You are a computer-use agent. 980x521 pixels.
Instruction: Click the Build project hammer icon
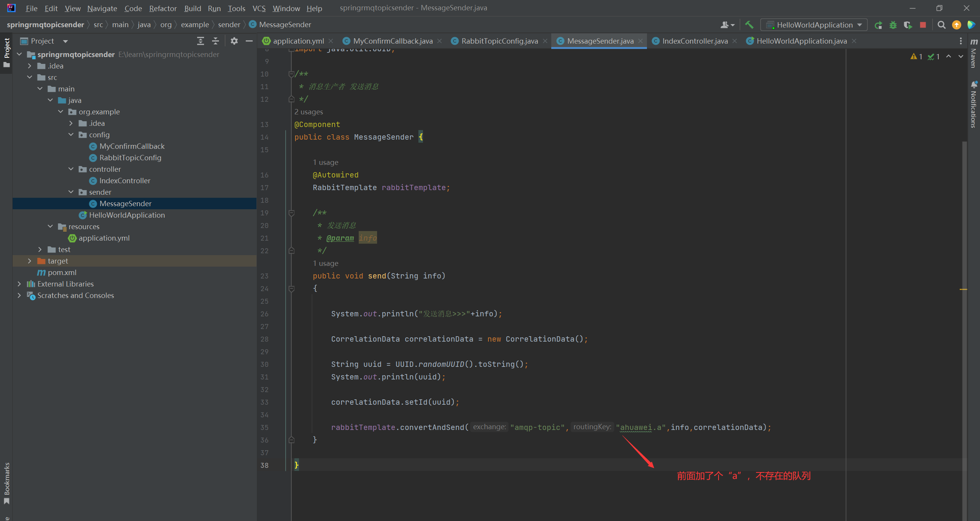click(x=749, y=25)
